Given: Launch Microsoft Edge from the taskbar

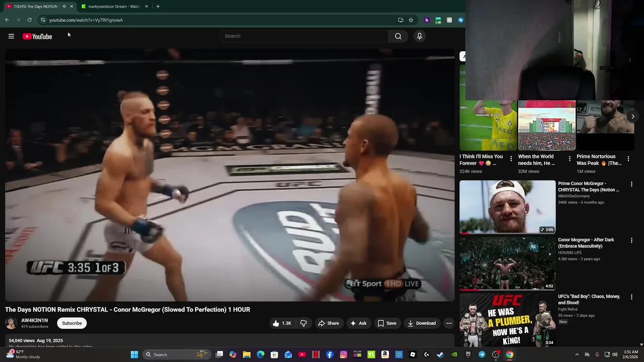Looking at the screenshot, I should point(260,354).
